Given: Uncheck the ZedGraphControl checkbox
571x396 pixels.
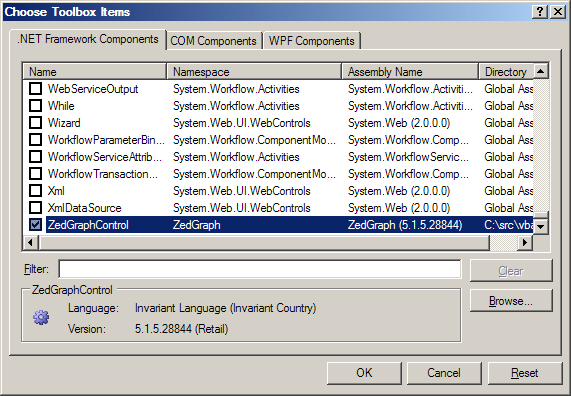Looking at the screenshot, I should (x=35, y=225).
